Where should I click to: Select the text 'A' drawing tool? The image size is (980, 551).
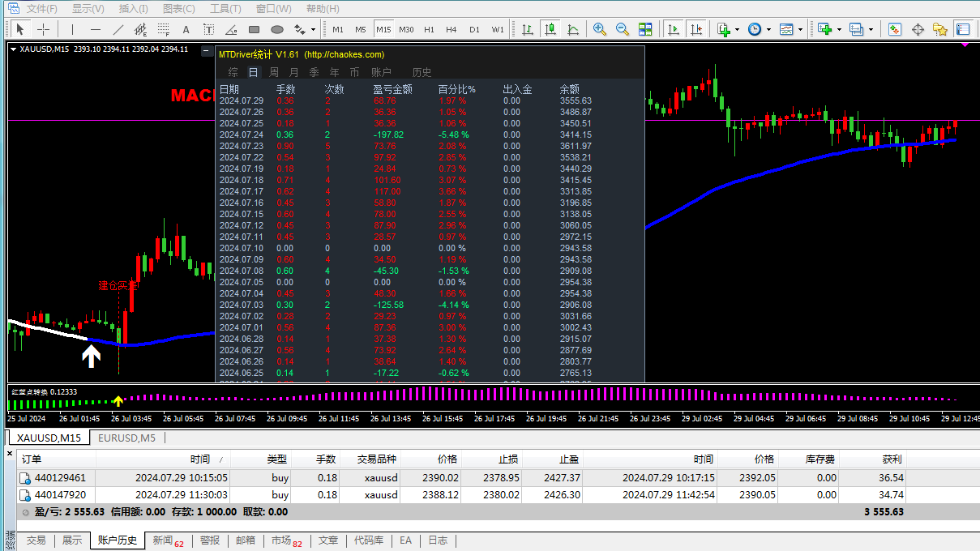pyautogui.click(x=186, y=29)
